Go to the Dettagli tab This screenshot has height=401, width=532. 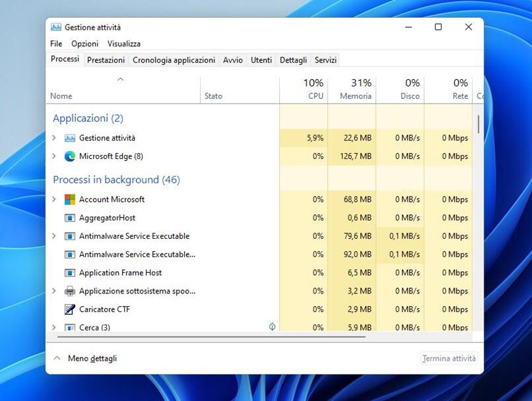[x=293, y=60]
